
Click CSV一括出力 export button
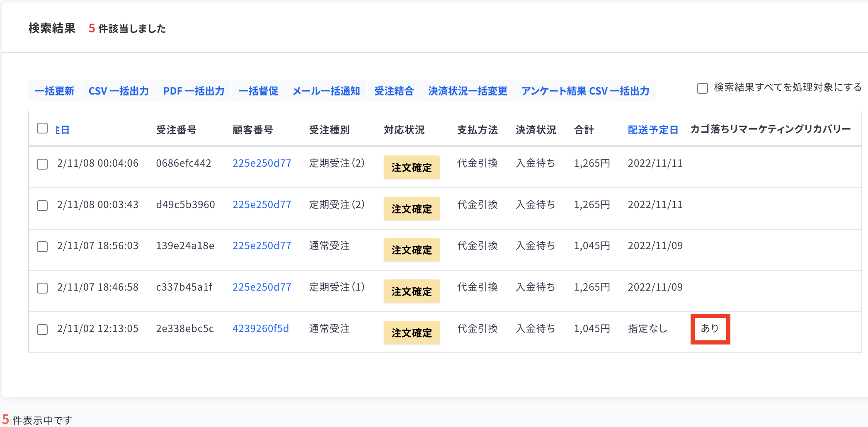[119, 91]
